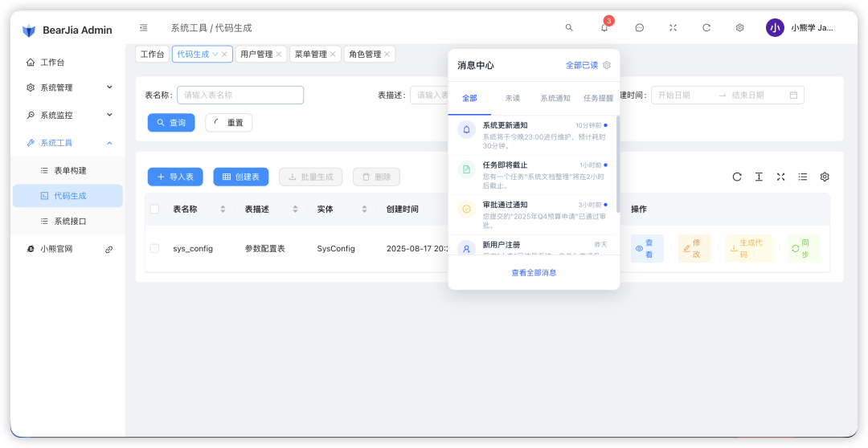Toggle the select-all header checkbox
Viewport: 868px width, 448px height.
click(154, 209)
